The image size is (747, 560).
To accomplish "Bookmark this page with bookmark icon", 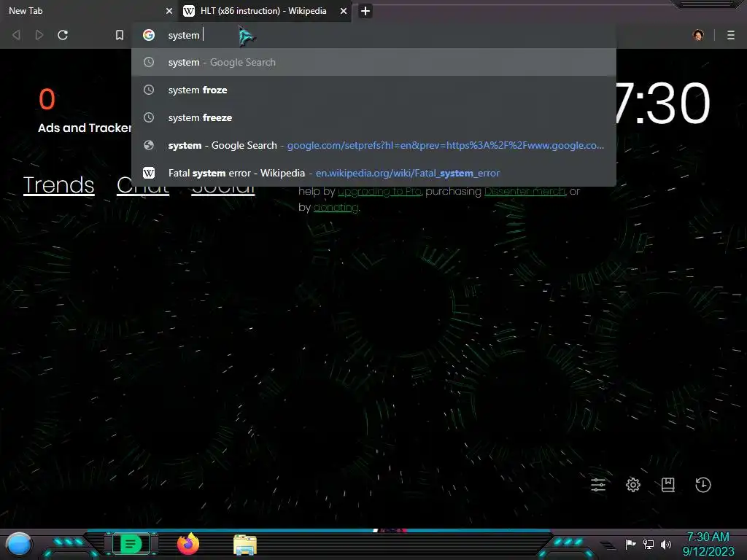I will click(x=120, y=35).
